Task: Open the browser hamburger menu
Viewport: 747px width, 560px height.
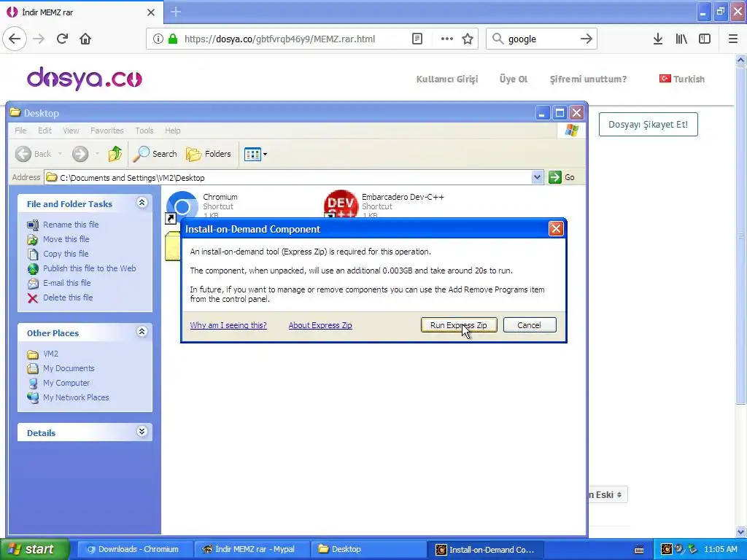Action: (732, 39)
